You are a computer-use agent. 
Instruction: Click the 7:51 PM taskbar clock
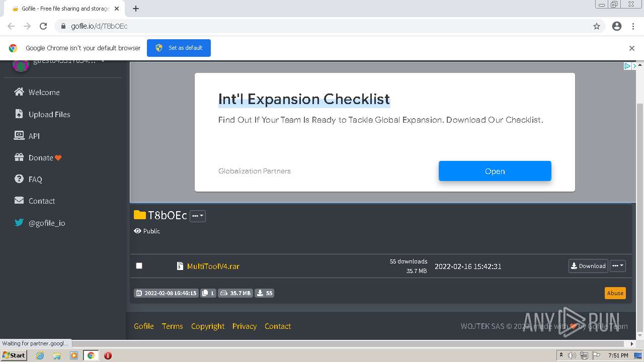618,355
